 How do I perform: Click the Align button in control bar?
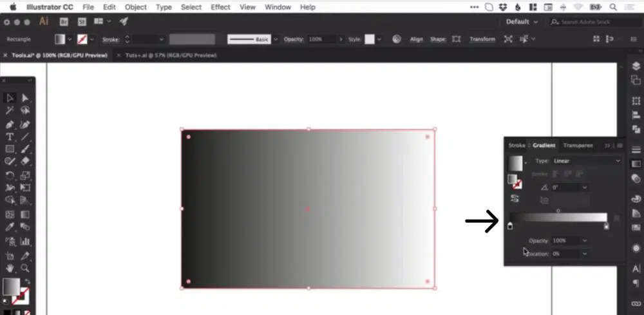point(417,39)
